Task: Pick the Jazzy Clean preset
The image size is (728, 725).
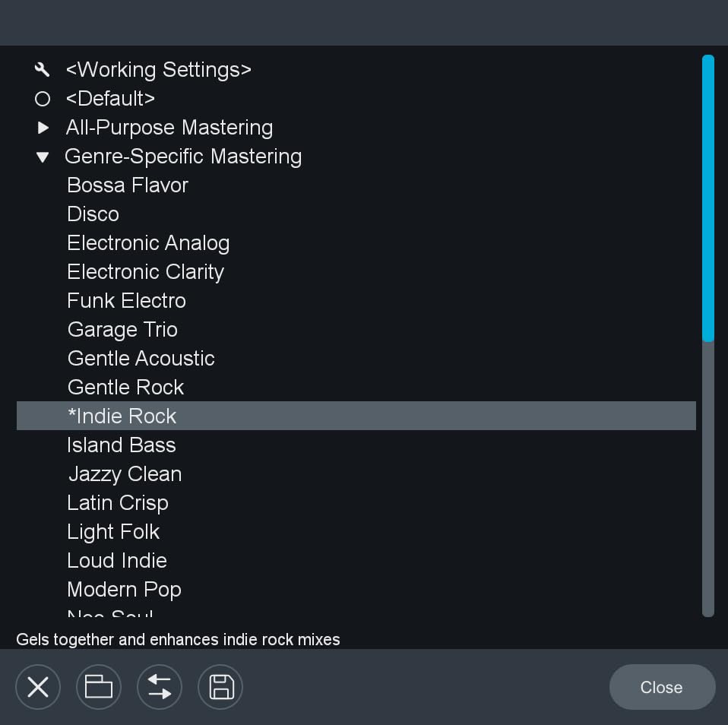Action: (125, 474)
